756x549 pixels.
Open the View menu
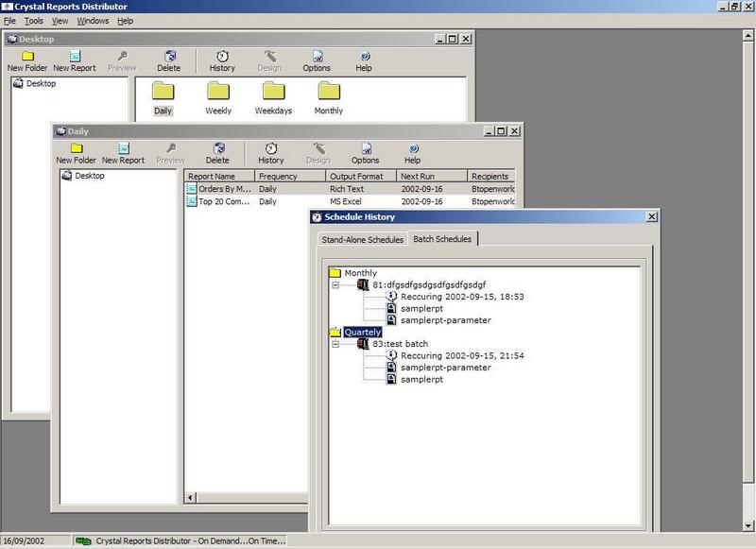click(60, 21)
